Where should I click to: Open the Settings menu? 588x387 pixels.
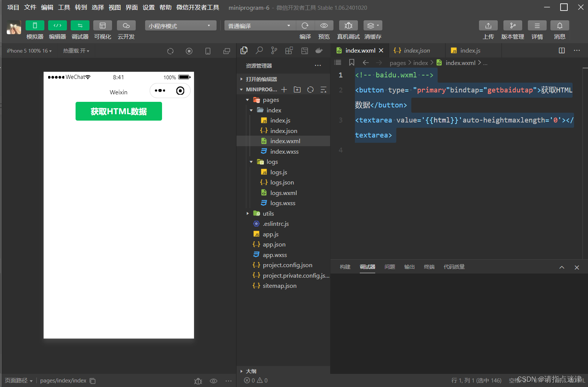click(x=149, y=7)
